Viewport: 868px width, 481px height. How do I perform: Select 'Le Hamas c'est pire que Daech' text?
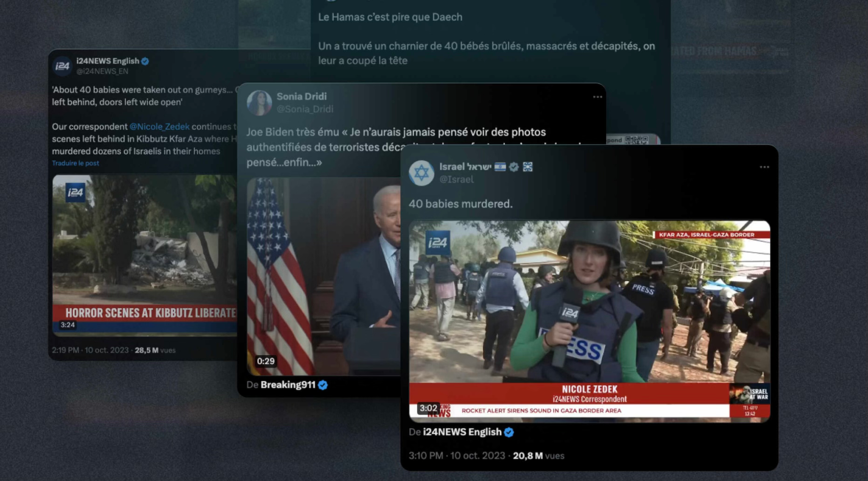click(390, 17)
